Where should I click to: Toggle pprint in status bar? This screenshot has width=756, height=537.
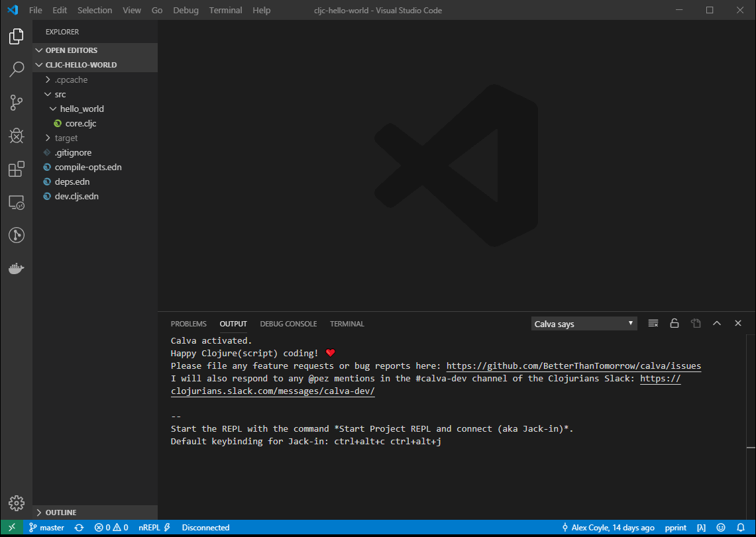[675, 527]
